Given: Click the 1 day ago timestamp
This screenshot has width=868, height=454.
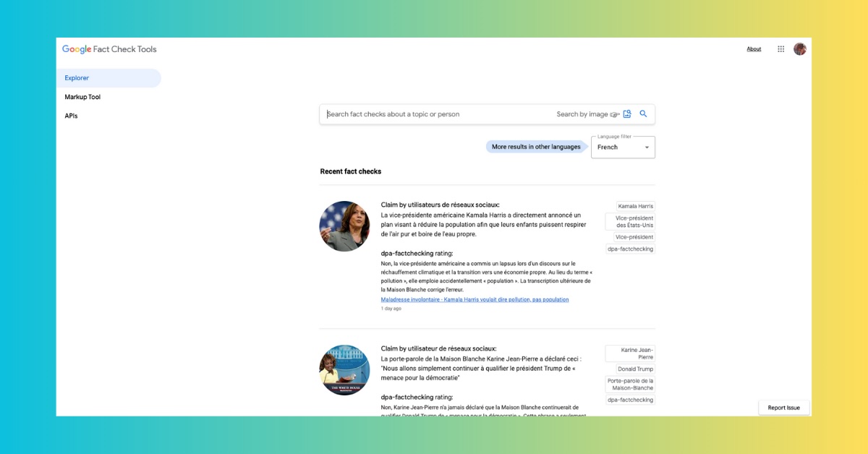Looking at the screenshot, I should (391, 309).
